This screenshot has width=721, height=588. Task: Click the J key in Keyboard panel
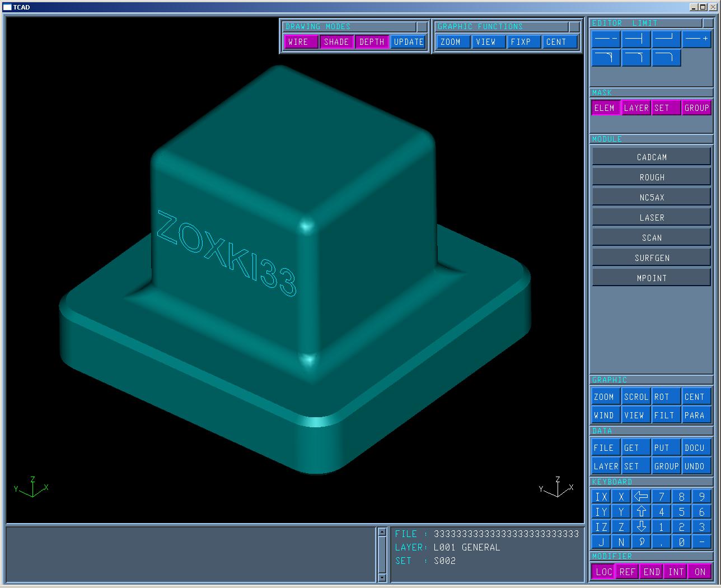[601, 542]
